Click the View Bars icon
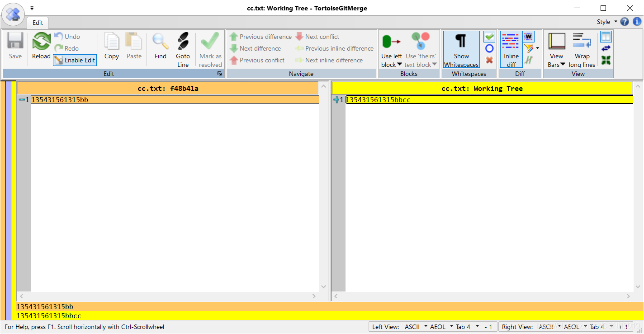The width and height of the screenshot is (644, 334). click(557, 42)
